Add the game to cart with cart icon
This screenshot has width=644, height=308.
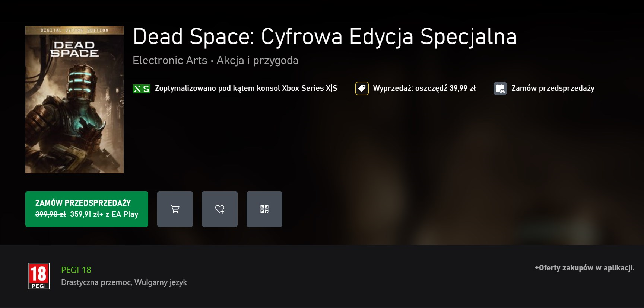click(x=175, y=209)
